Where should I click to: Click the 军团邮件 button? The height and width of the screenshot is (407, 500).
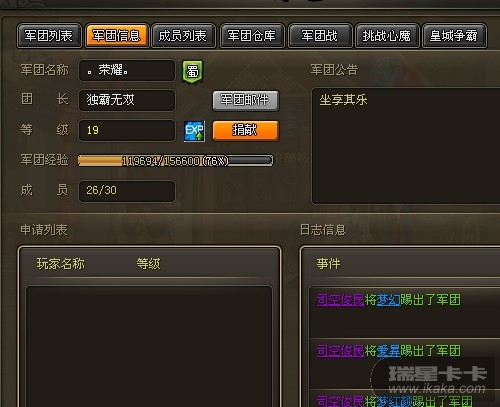tap(246, 100)
